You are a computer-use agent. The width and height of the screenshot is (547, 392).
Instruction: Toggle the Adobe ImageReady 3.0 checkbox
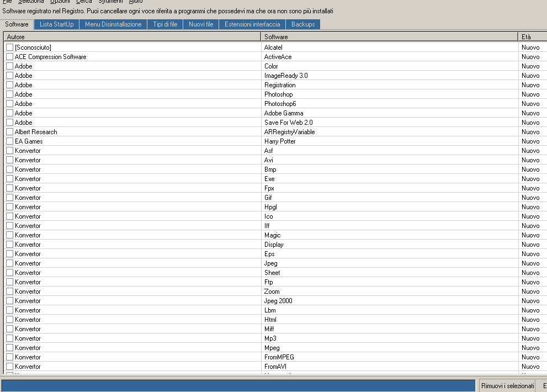tap(9, 76)
